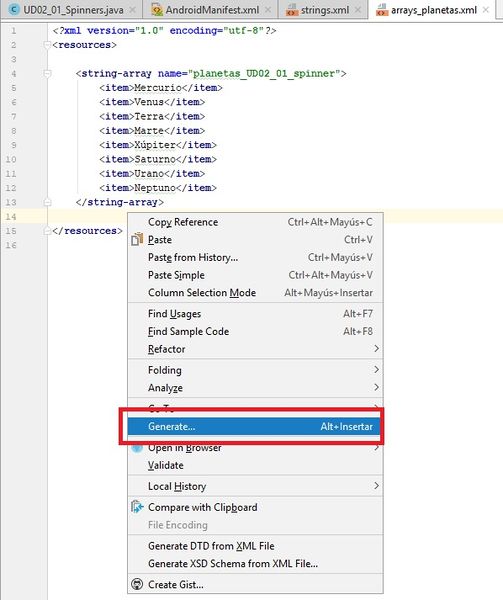The height and width of the screenshot is (600, 503).
Task: Choose Find Usages
Action: pos(255,314)
